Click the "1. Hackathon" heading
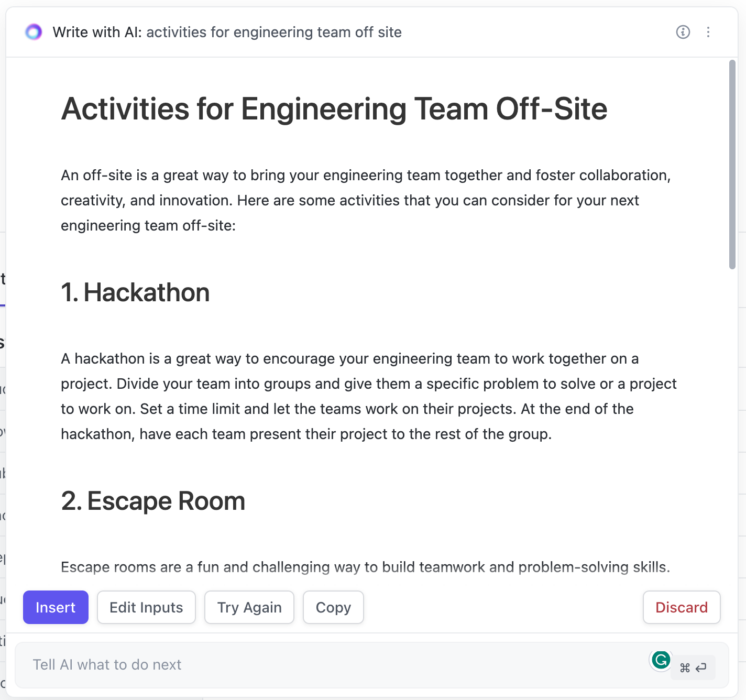 tap(135, 292)
